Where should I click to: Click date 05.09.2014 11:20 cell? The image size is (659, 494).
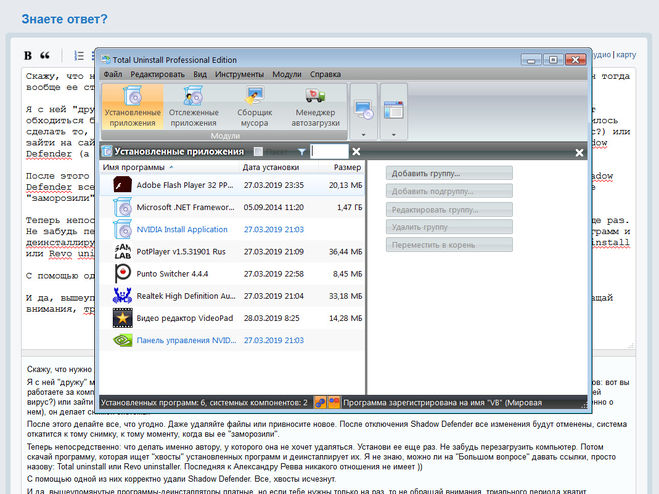click(274, 207)
